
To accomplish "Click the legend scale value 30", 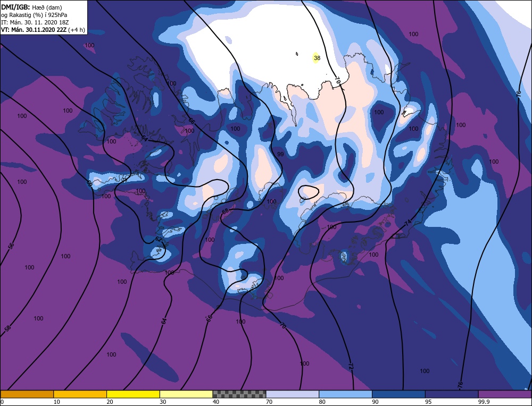I will (x=163, y=402).
